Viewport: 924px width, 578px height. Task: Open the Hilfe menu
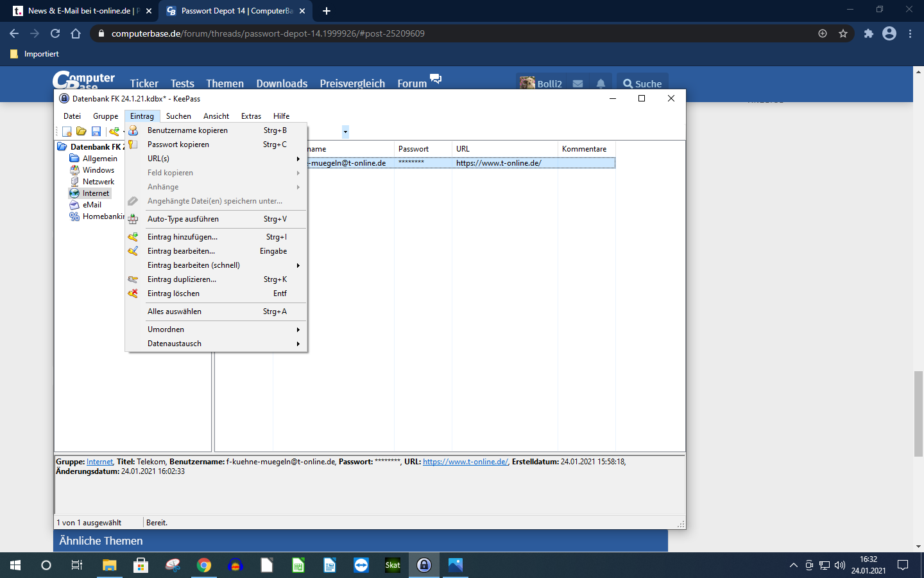click(x=282, y=116)
